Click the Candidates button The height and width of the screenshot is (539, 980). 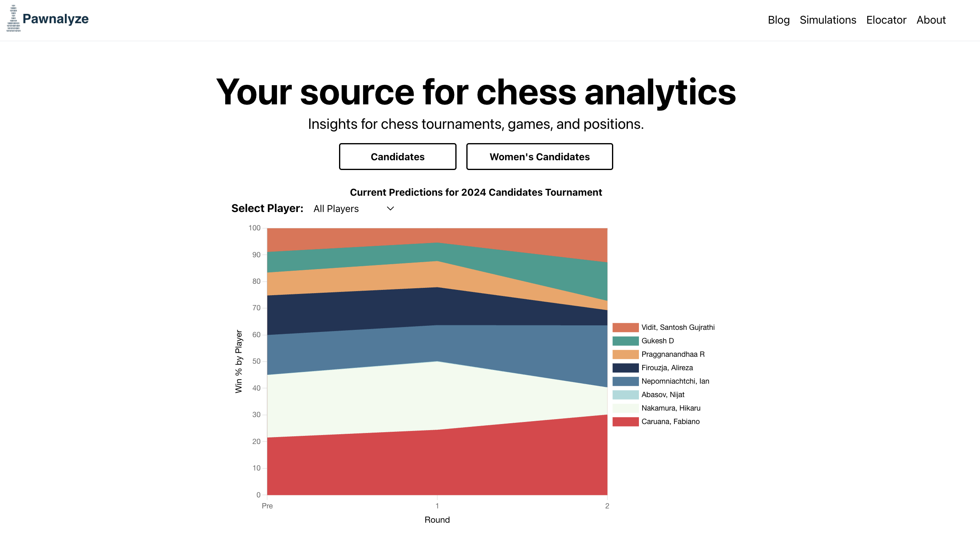(x=397, y=157)
